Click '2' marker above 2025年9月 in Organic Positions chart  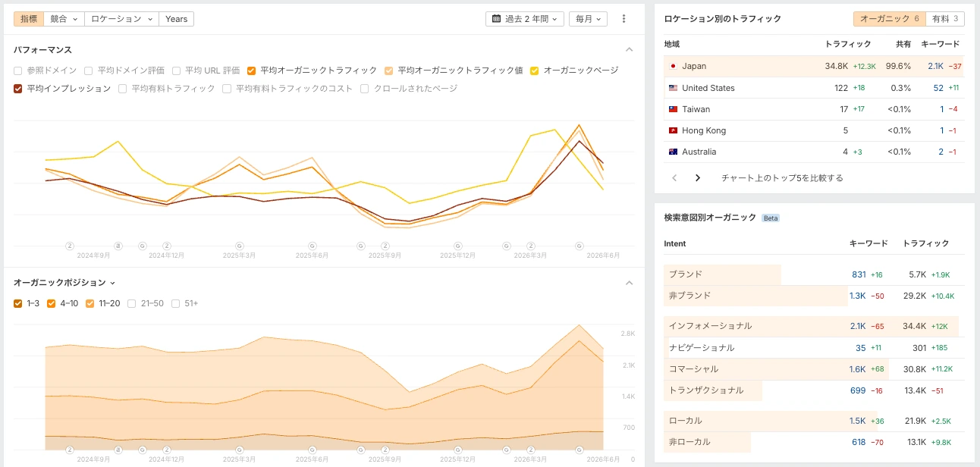(385, 450)
